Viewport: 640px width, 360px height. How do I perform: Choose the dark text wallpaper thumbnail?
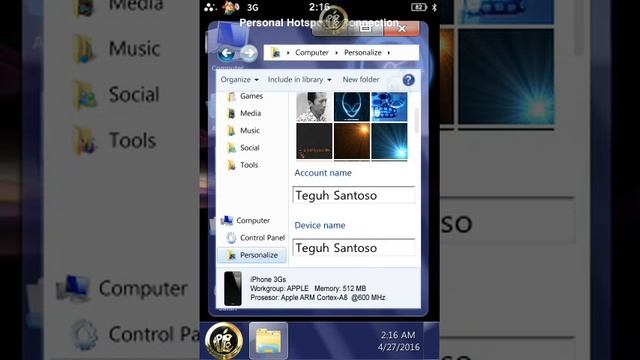tap(314, 141)
